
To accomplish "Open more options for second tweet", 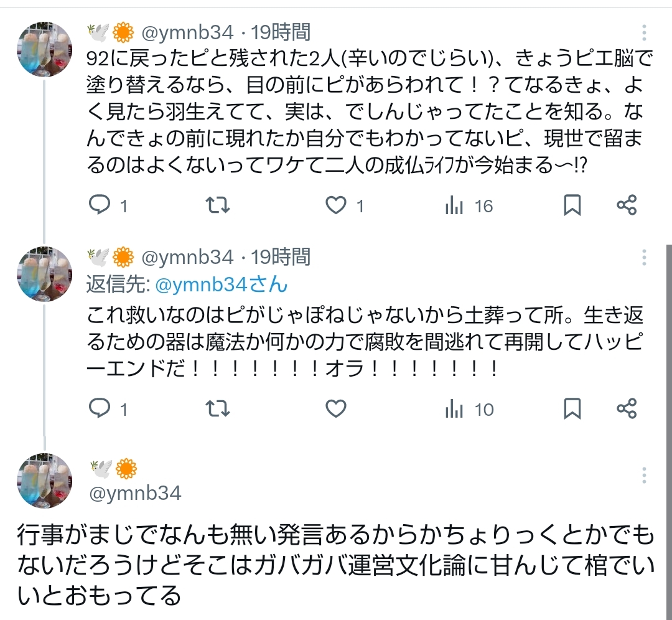I will (x=645, y=257).
